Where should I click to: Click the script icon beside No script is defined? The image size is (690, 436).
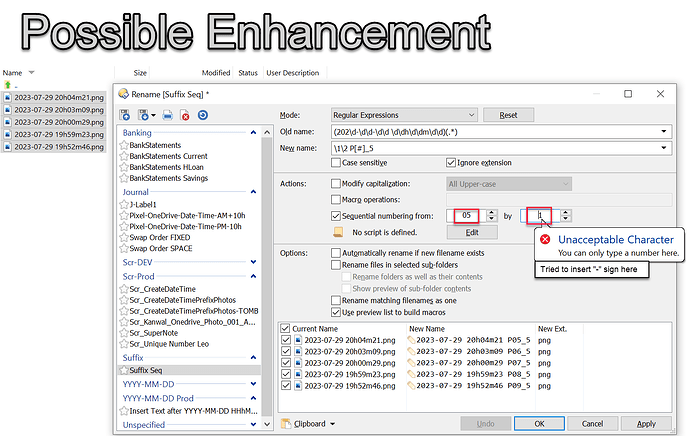pyautogui.click(x=338, y=232)
